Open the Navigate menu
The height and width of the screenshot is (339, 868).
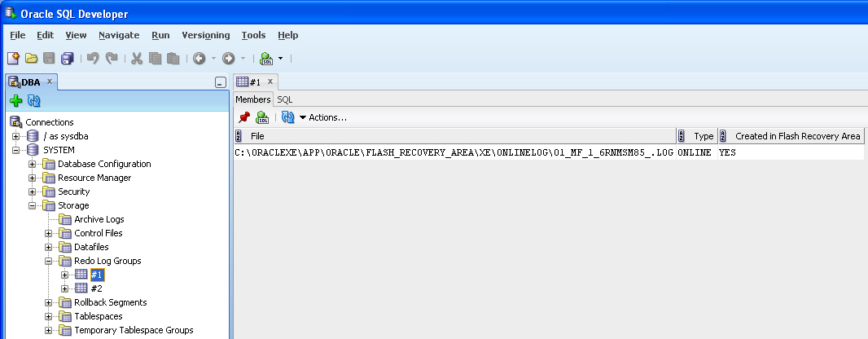point(119,35)
